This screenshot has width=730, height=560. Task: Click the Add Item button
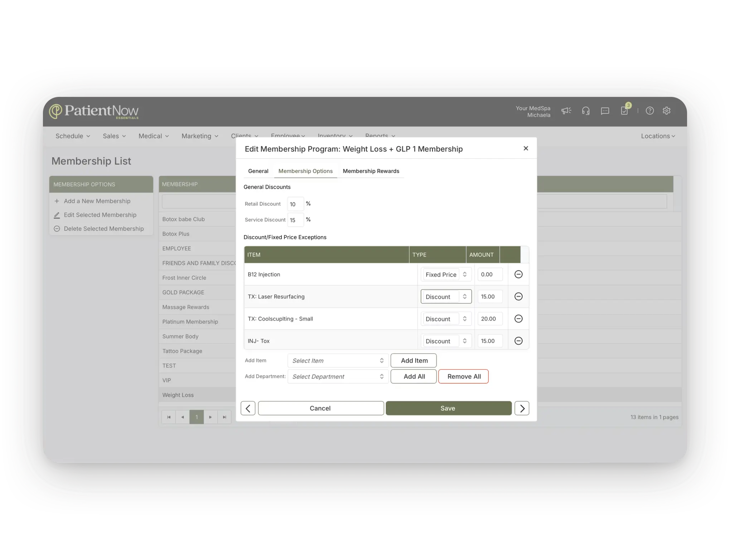pos(414,360)
